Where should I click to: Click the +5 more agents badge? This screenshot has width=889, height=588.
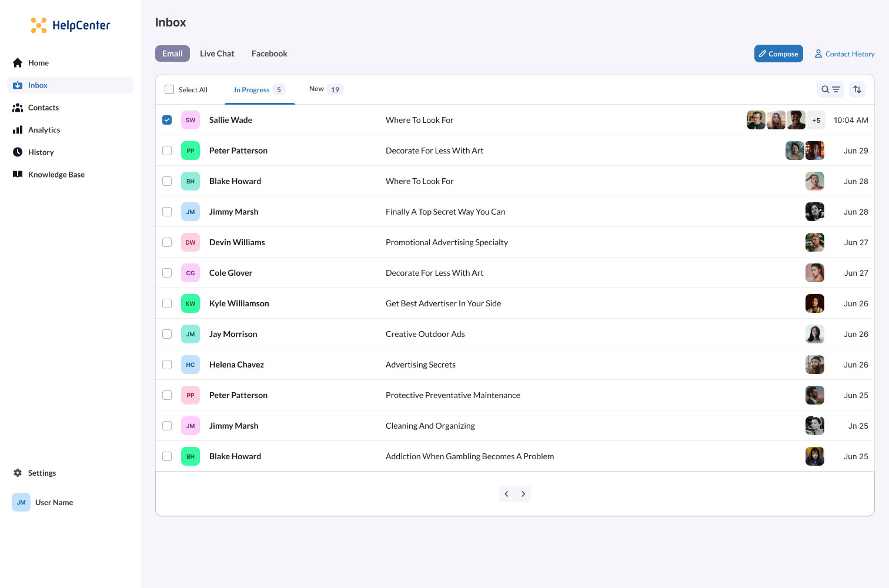click(x=816, y=120)
